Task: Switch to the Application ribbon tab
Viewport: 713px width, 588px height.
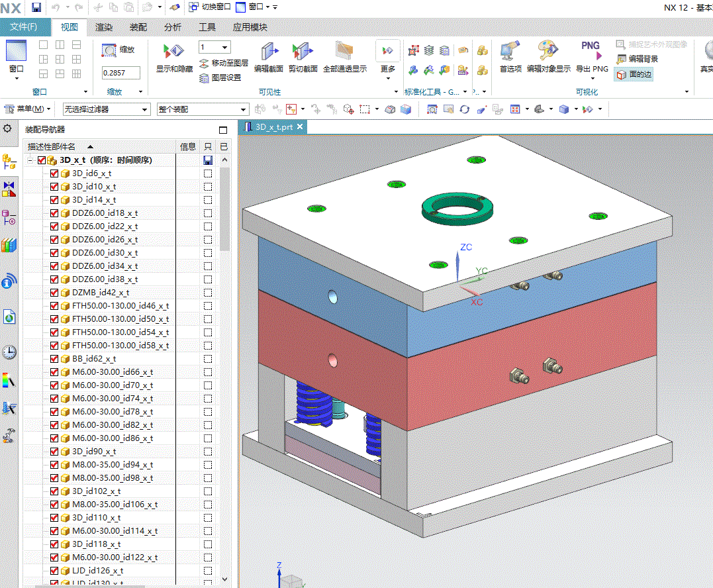Action: pos(250,27)
